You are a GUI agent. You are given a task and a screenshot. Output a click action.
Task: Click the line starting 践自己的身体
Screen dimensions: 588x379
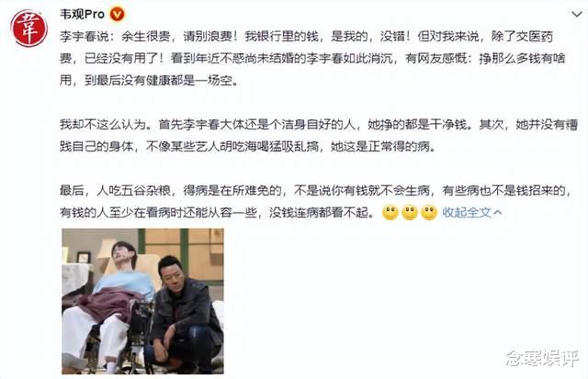pos(249,146)
